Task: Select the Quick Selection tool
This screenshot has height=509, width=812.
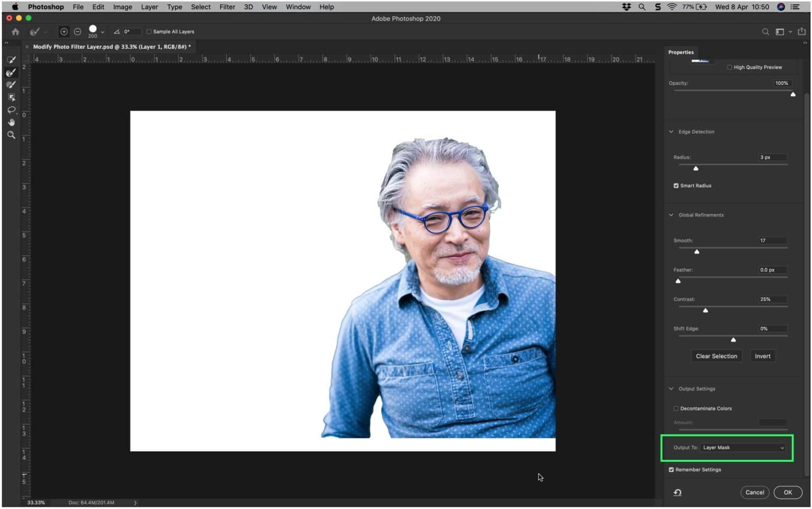Action: coord(11,59)
